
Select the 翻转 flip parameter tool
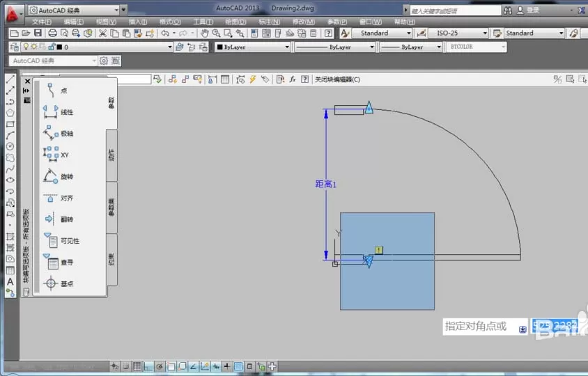pos(59,219)
